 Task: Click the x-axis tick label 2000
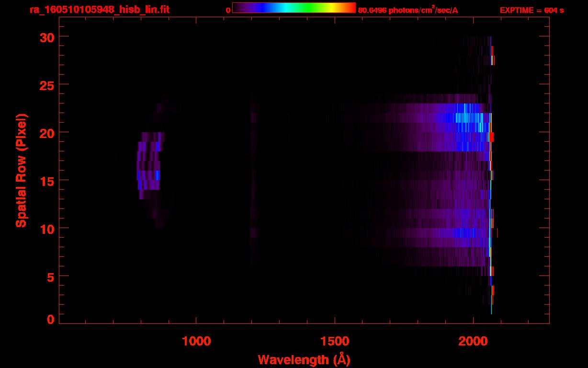tap(473, 341)
